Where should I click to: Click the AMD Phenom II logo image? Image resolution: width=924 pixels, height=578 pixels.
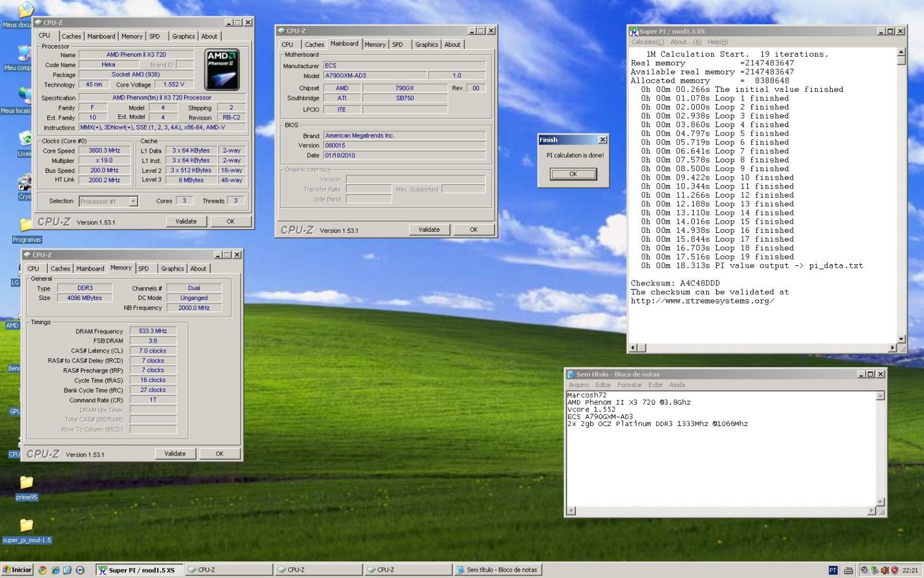click(222, 69)
